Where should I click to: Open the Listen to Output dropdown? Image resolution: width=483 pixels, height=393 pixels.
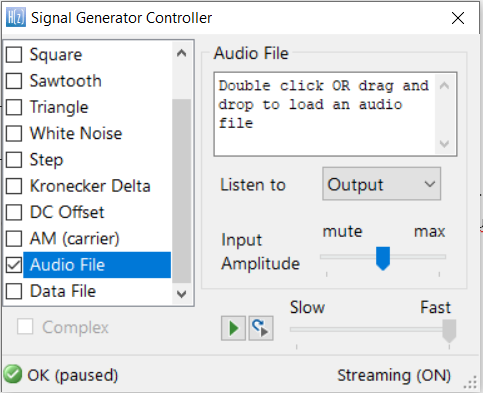click(x=382, y=184)
